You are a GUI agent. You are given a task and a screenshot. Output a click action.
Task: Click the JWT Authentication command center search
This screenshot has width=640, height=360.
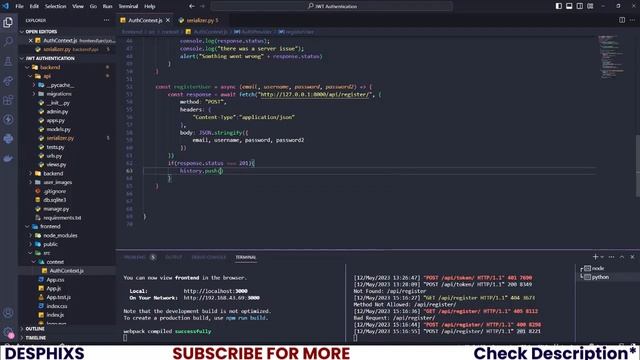331,6
